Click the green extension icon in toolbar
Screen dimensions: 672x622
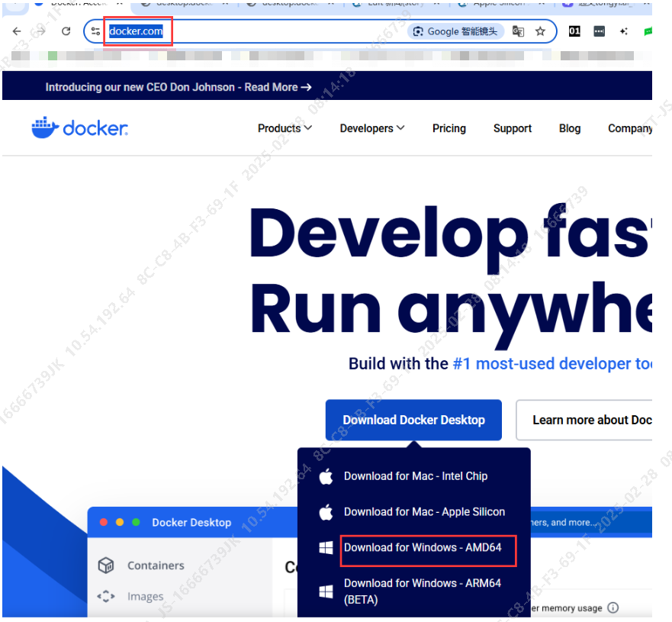[648, 31]
